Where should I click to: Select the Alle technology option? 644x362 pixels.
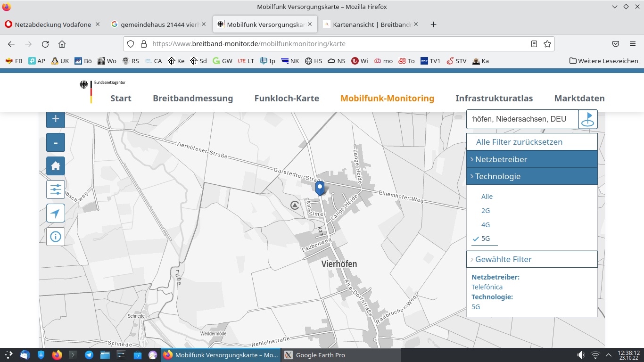click(x=487, y=196)
